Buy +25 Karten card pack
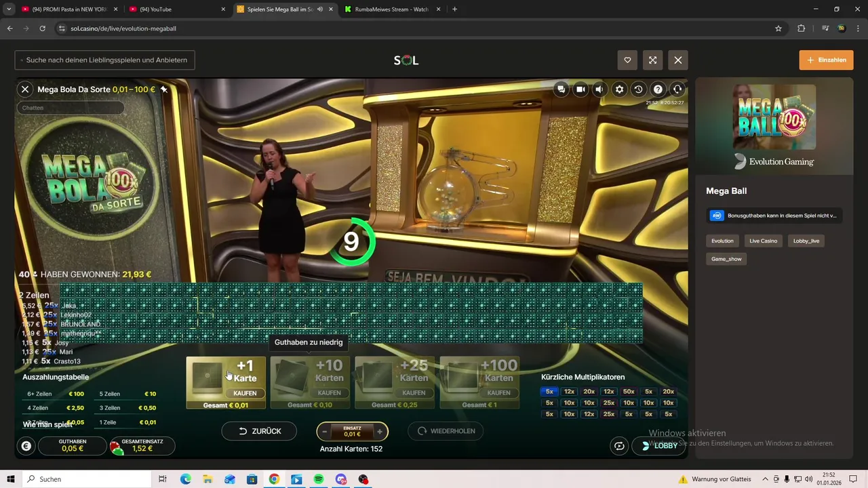Viewport: 868px width, 488px height. 395,383
